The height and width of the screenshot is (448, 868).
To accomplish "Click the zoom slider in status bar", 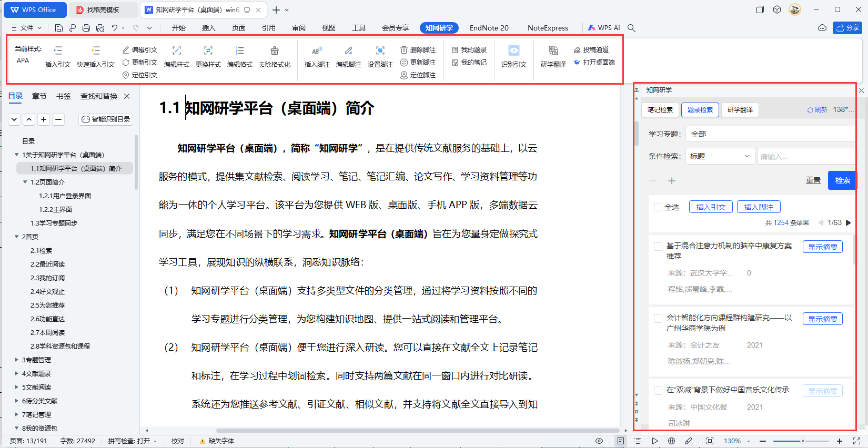I will tap(802, 441).
